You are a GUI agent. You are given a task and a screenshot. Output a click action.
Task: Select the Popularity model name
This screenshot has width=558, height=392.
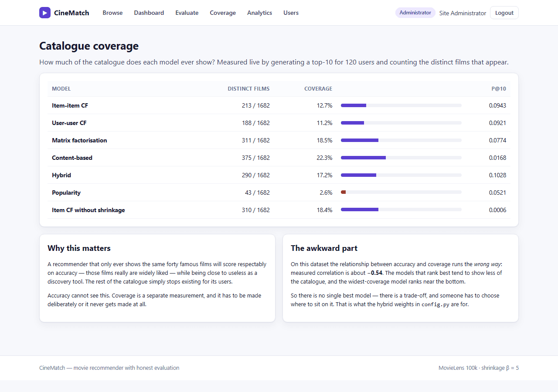[x=66, y=193]
